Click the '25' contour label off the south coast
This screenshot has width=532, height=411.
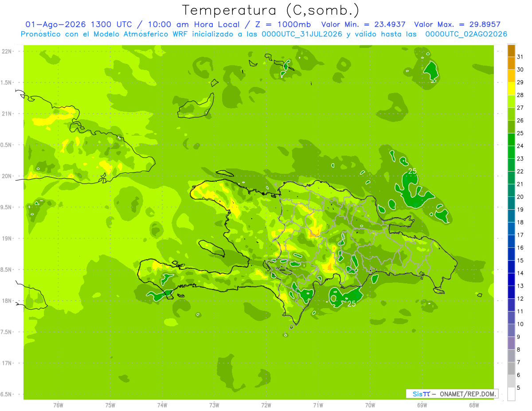click(x=352, y=304)
